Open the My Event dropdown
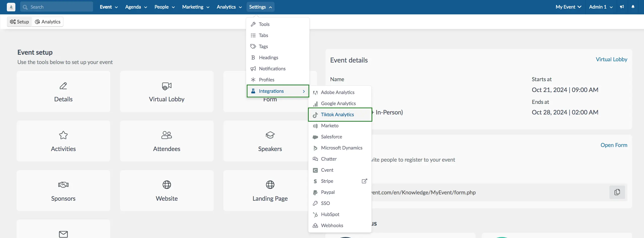The height and width of the screenshot is (238, 644). 568,7
